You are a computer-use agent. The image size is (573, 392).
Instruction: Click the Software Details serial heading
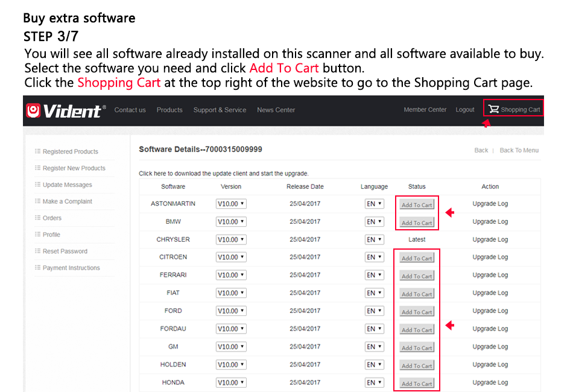pos(200,149)
